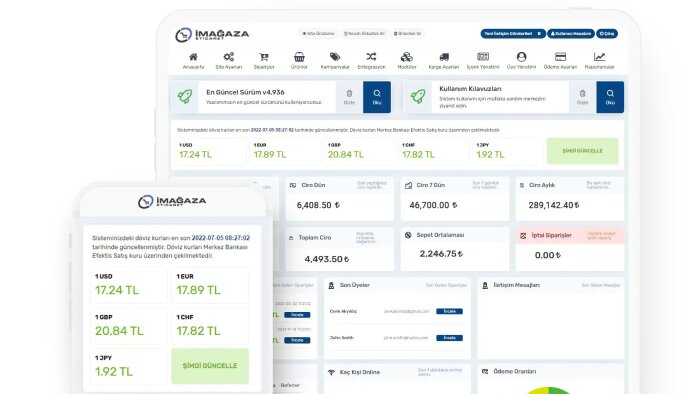Open İçerik Yönetimi newspaper icon
Image resolution: width=700 pixels, height=394 pixels.
tap(483, 57)
